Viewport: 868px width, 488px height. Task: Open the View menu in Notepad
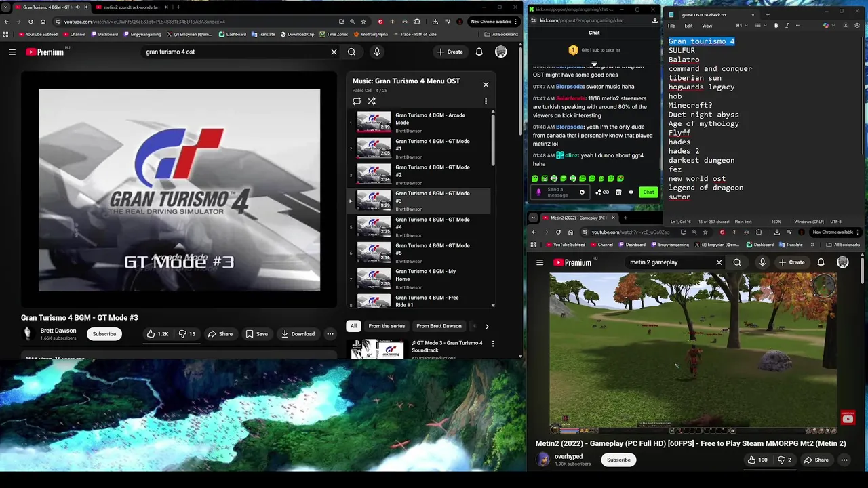tap(707, 26)
